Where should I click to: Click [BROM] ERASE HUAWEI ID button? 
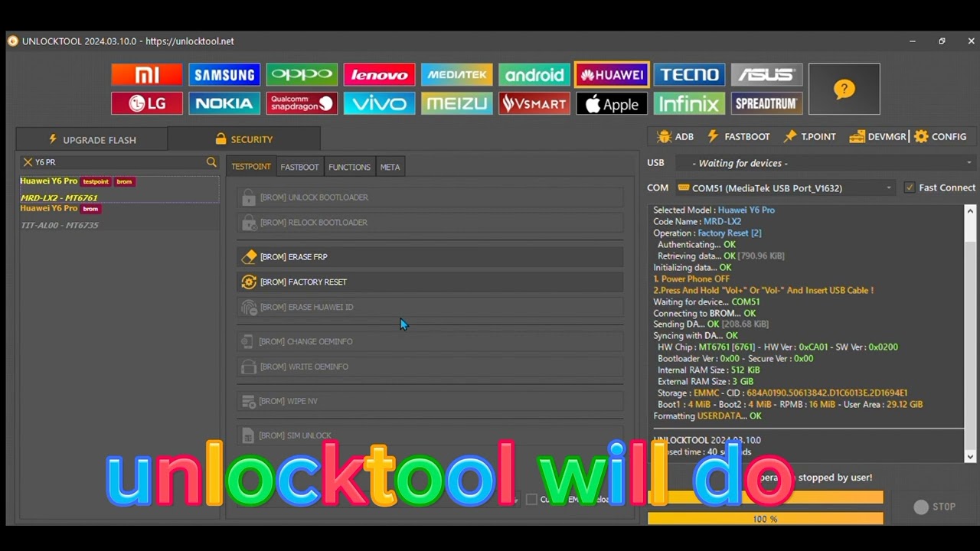click(430, 308)
